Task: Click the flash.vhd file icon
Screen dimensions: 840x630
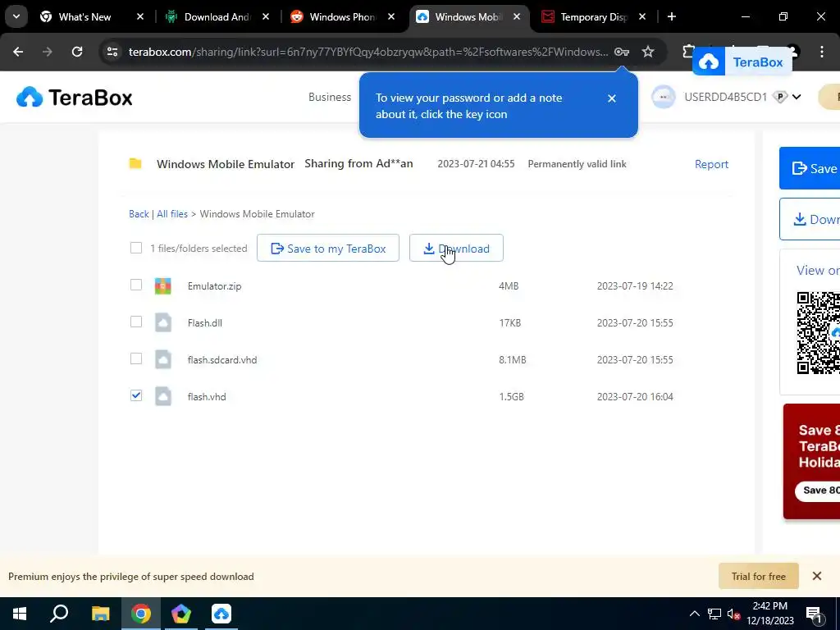Action: tap(163, 397)
